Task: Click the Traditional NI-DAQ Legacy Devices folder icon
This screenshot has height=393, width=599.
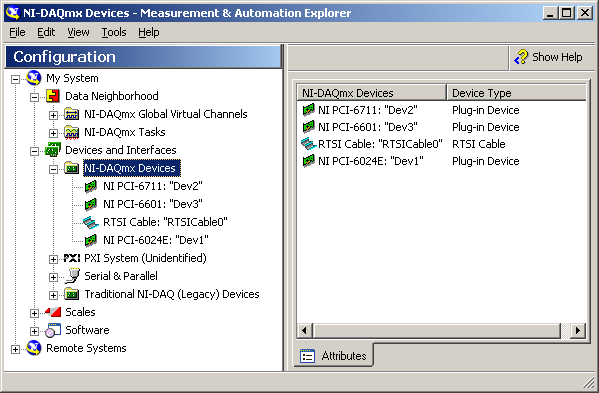Action: click(71, 294)
